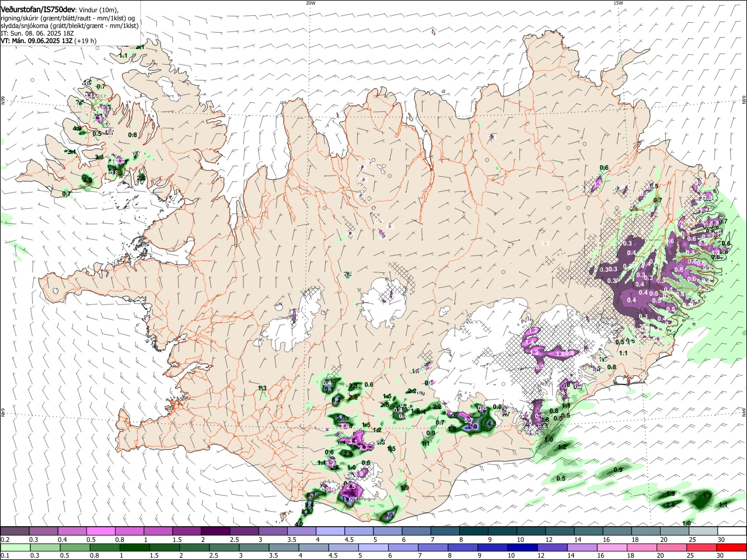The image size is (747, 560).
Task: Pick the rose pink swatch labeled 20 in lower scale
Action: (671, 547)
